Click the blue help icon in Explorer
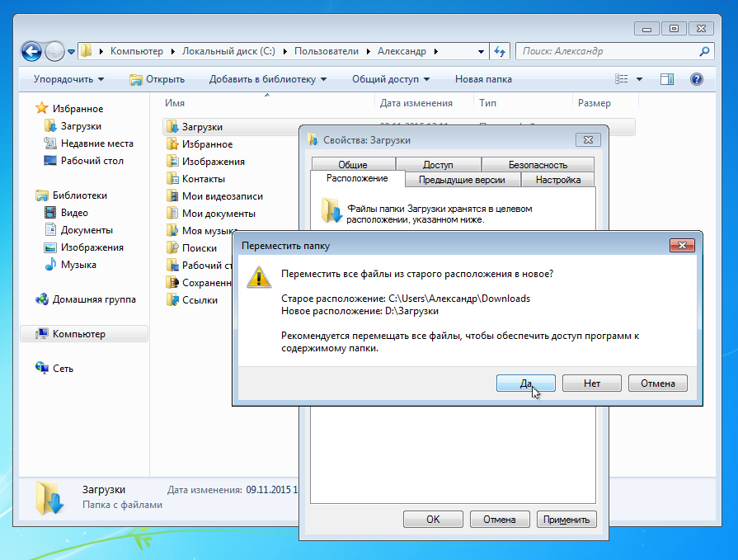The width and height of the screenshot is (738, 560). [x=697, y=79]
